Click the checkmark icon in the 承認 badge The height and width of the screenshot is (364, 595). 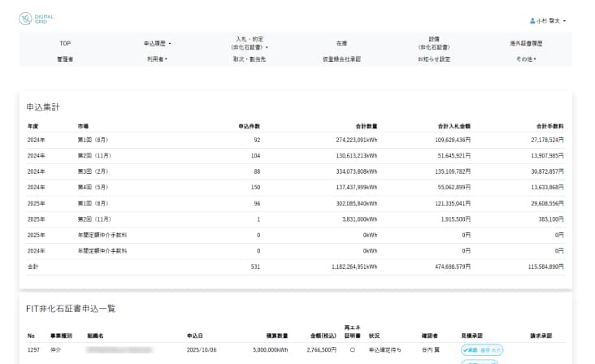pos(466,349)
